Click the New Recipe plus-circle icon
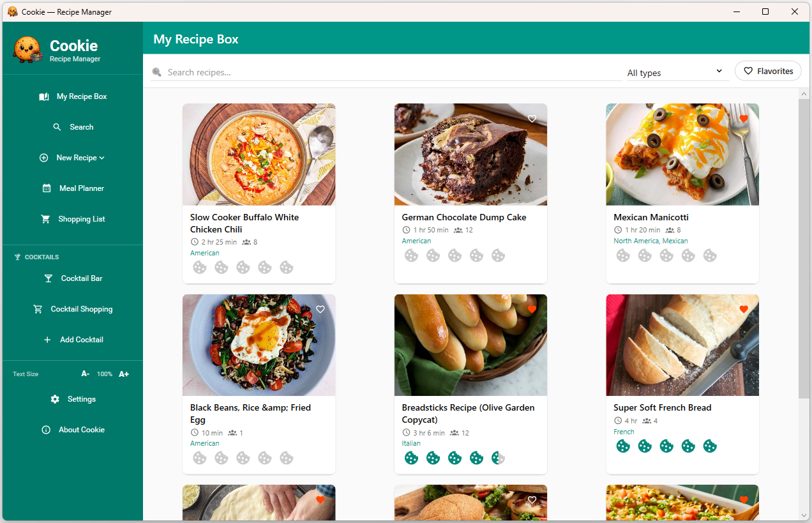Viewport: 812px width, 523px height. click(44, 158)
